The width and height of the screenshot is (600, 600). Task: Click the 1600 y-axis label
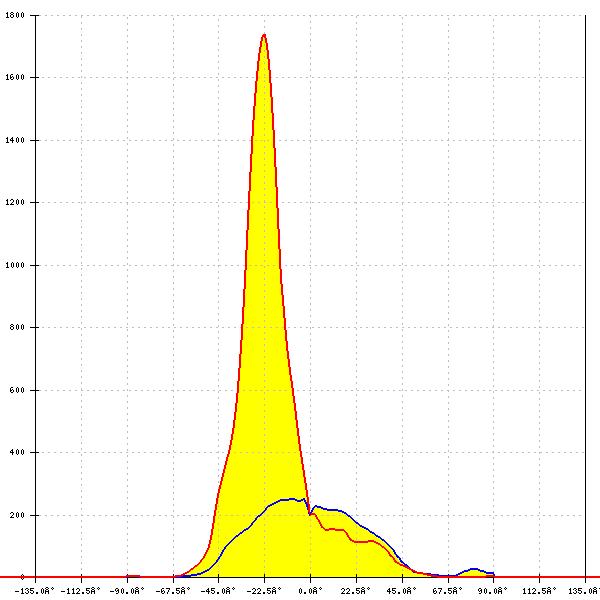(15, 77)
